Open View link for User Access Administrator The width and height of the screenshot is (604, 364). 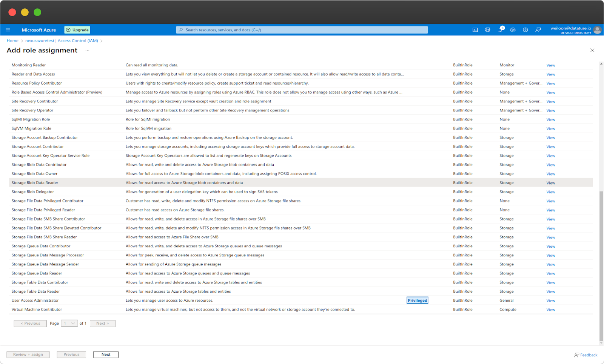[x=551, y=301]
